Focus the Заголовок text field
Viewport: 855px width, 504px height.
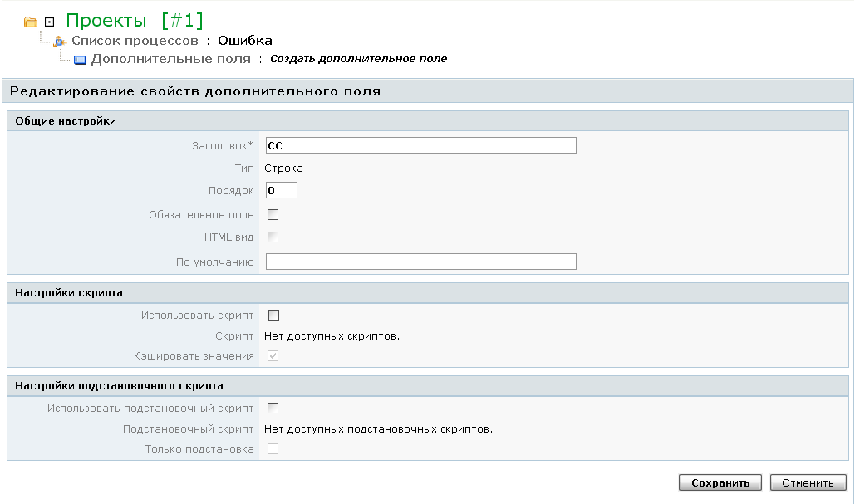pyautogui.click(x=420, y=146)
